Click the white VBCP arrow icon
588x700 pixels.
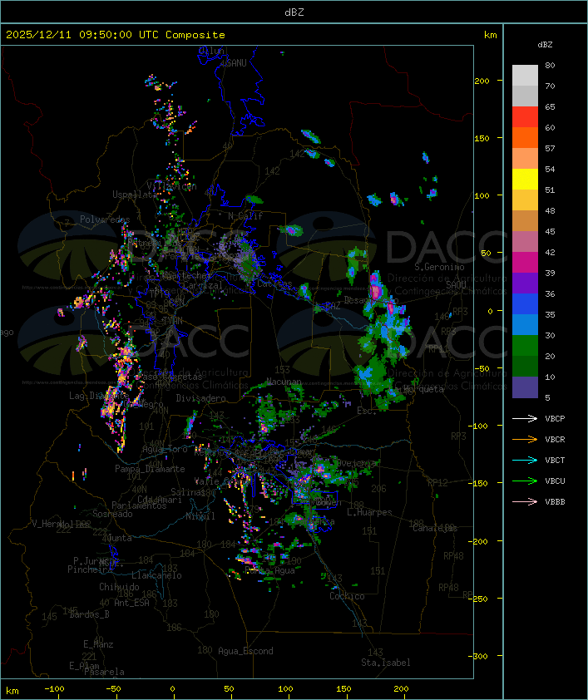(525, 418)
